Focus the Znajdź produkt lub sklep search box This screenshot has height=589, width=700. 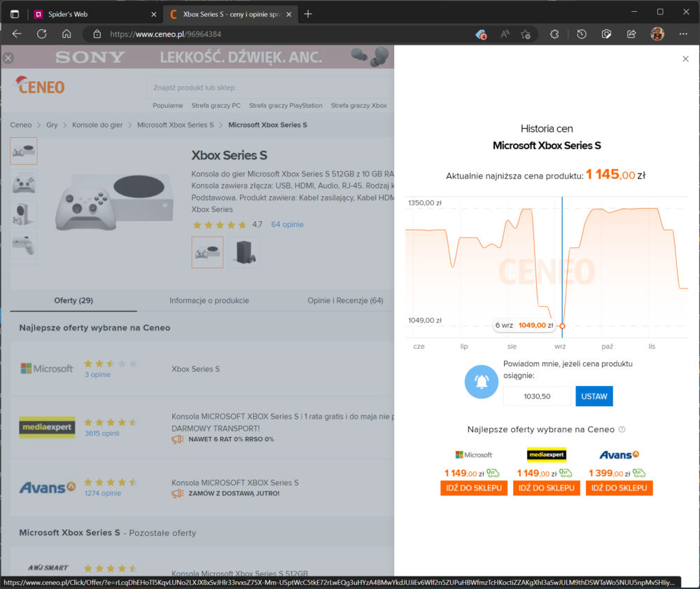[270, 88]
